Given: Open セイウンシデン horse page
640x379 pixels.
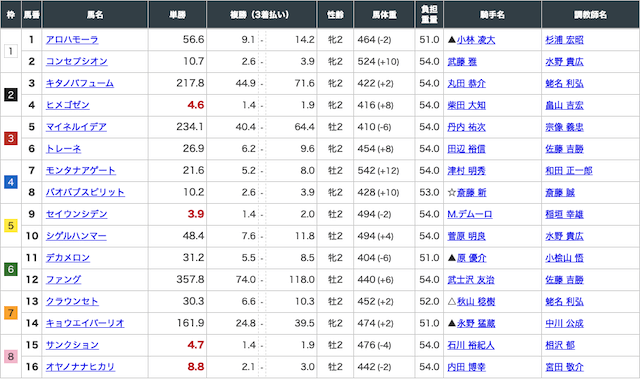Looking at the screenshot, I should pos(76,214).
